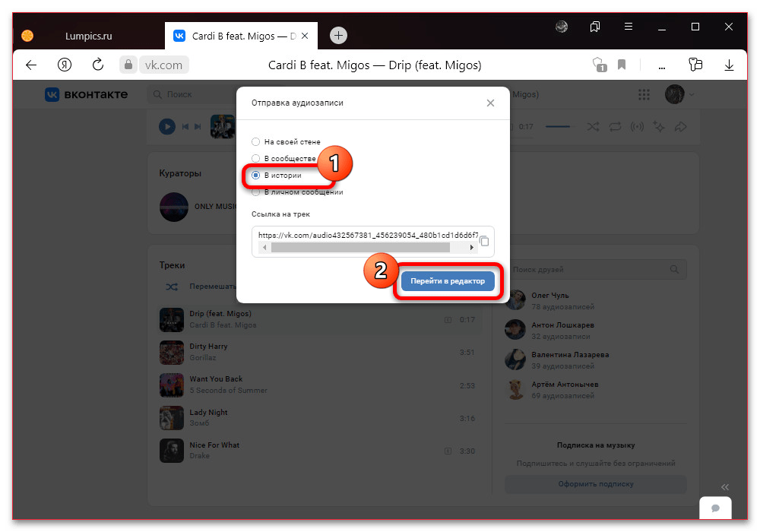
Task: Click the ВКонтакте logo
Action: pos(87,94)
